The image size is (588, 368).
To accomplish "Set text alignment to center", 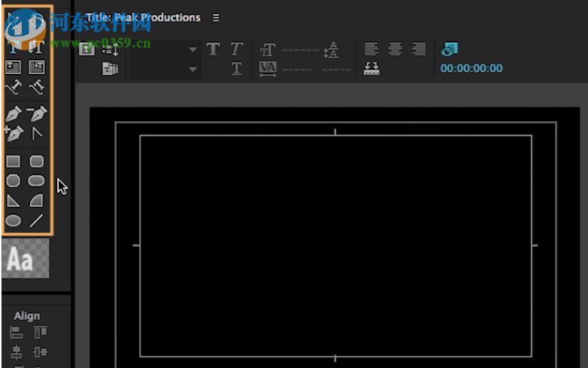I will pos(395,49).
